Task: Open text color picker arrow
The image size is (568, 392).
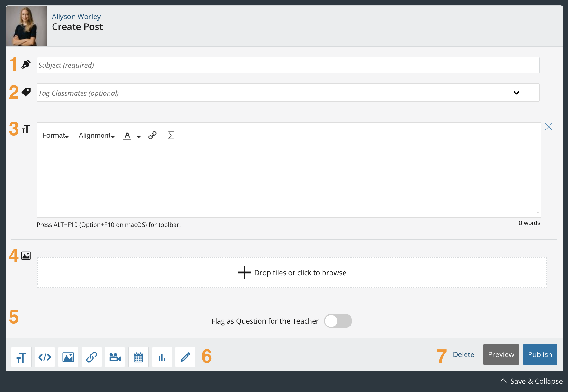Action: pos(139,137)
